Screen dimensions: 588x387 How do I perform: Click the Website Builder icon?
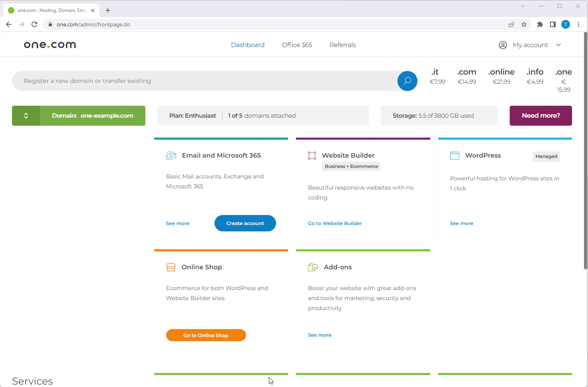point(312,156)
